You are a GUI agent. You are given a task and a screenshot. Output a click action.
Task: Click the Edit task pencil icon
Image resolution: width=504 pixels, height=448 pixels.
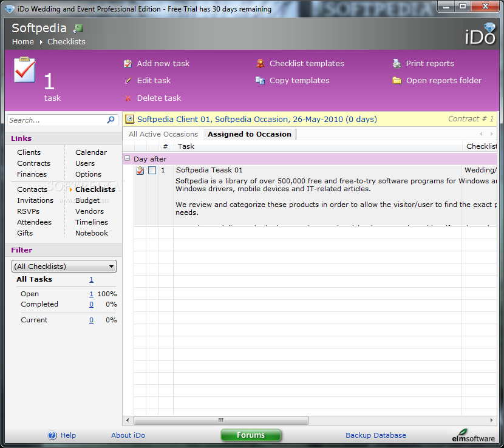(128, 81)
